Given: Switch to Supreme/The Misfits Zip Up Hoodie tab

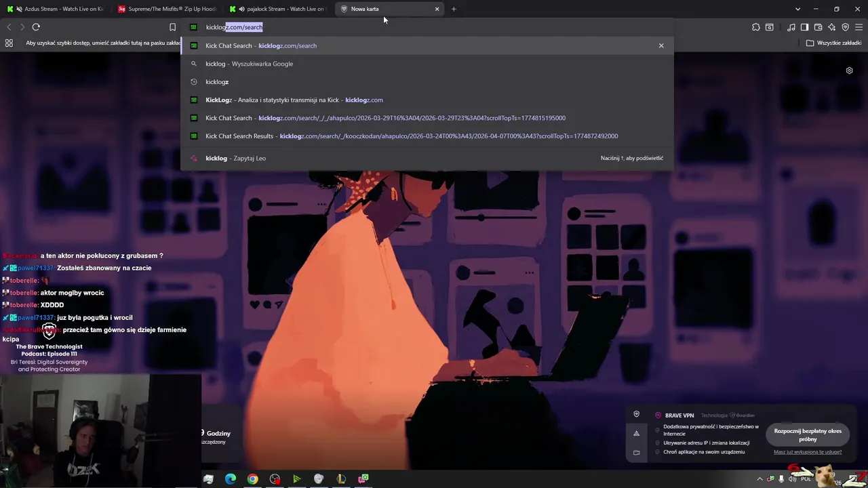Looking at the screenshot, I should point(167,9).
